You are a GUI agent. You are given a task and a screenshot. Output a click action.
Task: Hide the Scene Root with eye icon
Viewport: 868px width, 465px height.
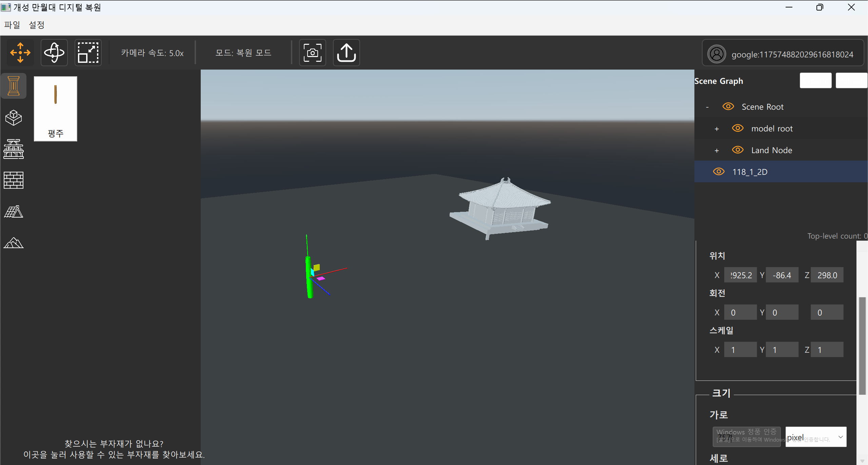click(728, 107)
